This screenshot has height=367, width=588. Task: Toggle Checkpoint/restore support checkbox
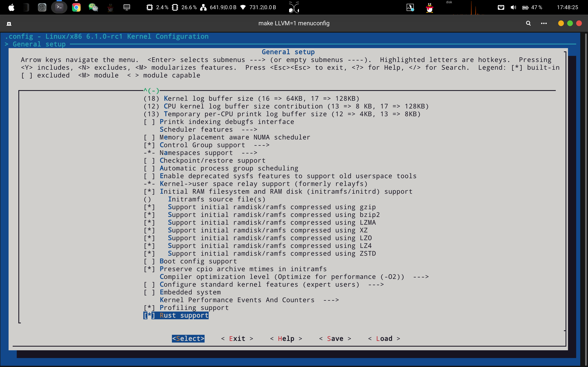click(x=149, y=160)
